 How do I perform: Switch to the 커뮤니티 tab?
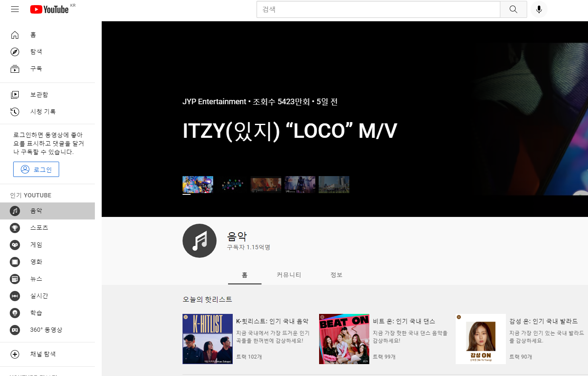(x=289, y=275)
